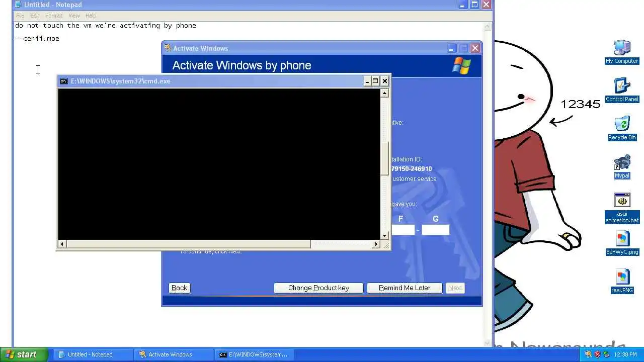Click the Remind Me Later button
This screenshot has width=644, height=362.
tap(405, 288)
